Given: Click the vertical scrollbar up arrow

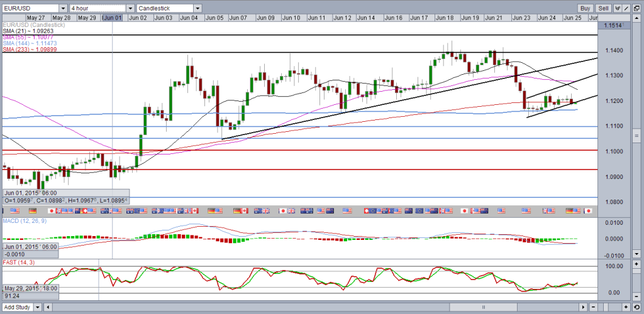Looking at the screenshot, I should [636, 18].
